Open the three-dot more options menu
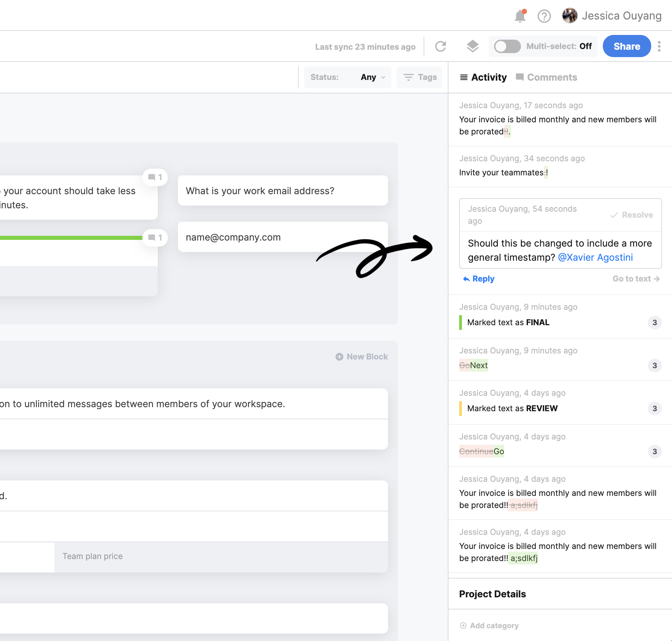Screen dimensions: 672x641 [659, 46]
